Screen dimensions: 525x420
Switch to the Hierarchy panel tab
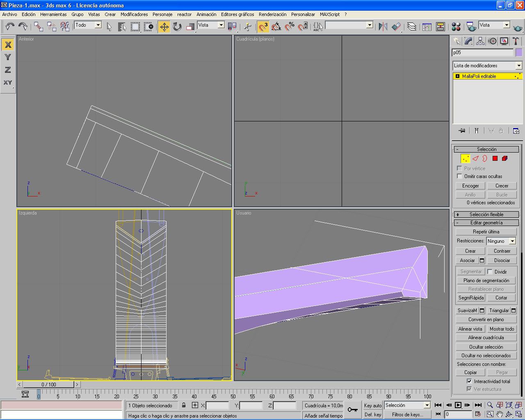pyautogui.click(x=480, y=41)
